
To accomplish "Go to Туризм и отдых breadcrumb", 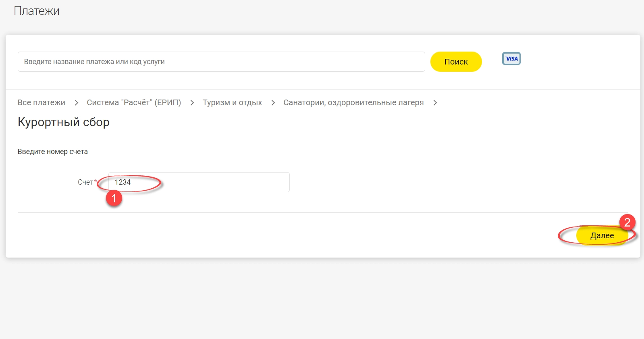I will 232,102.
